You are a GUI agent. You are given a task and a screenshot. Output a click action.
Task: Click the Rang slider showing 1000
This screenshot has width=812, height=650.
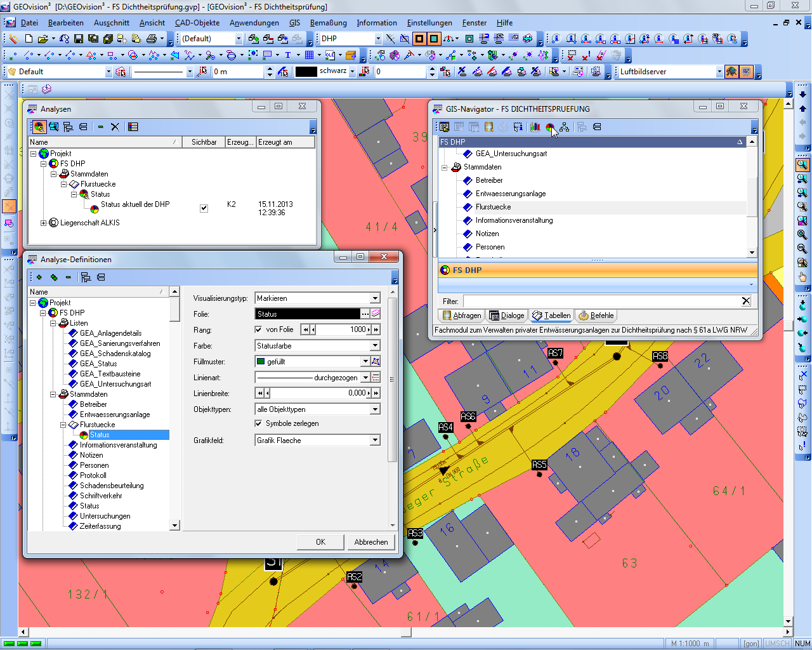click(340, 329)
